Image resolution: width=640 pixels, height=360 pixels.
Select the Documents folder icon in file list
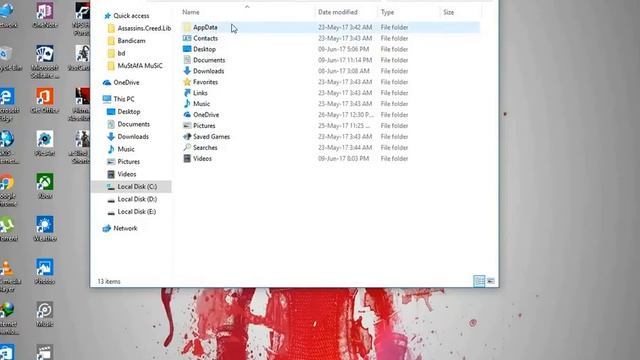coord(187,60)
